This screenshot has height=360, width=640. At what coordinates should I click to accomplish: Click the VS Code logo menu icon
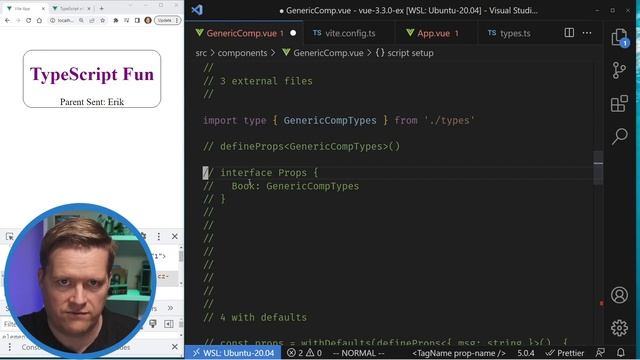197,10
